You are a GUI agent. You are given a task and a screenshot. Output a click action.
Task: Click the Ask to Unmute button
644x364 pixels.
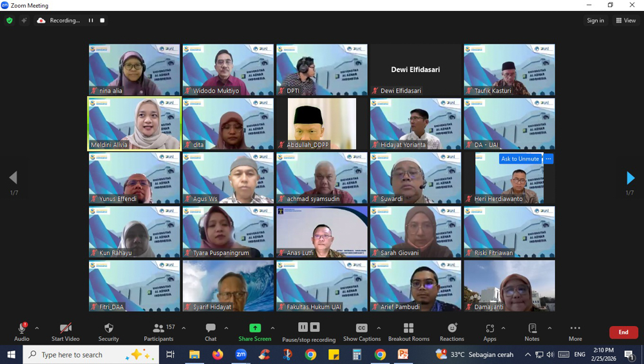(x=520, y=158)
